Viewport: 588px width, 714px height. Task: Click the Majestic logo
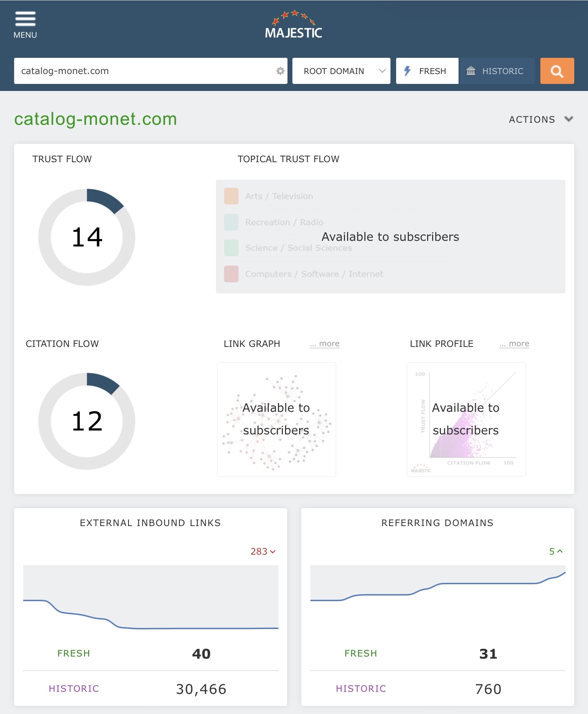(x=293, y=24)
